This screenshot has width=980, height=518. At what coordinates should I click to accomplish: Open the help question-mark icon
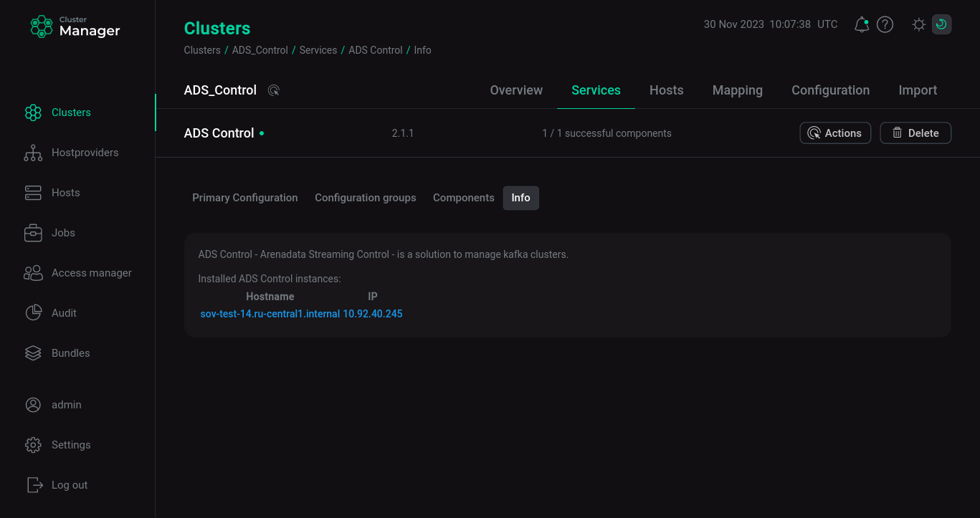(885, 24)
